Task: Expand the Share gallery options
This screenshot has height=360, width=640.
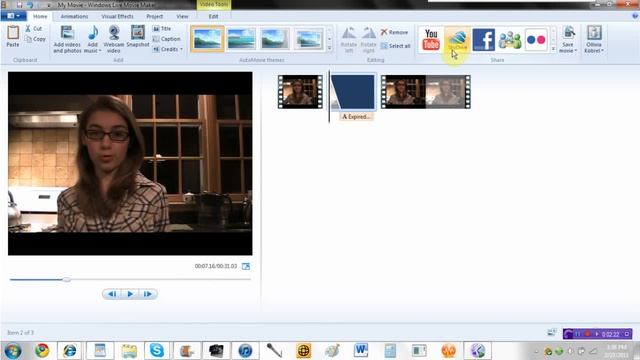Action: (x=553, y=49)
